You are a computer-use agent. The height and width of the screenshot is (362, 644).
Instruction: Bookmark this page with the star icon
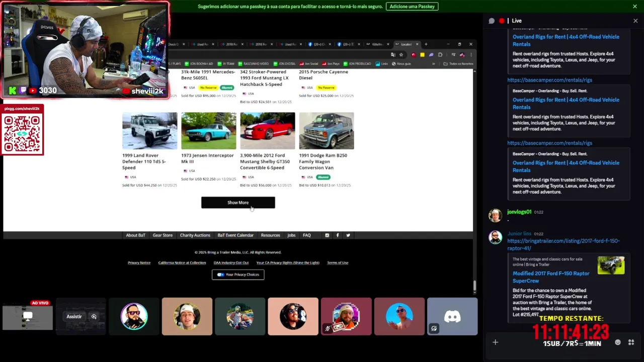[x=401, y=55]
